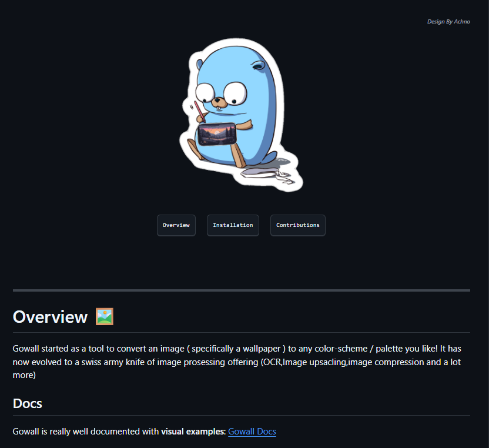The height and width of the screenshot is (448, 489).
Task: Select Overview from the navigation row
Action: pos(176,225)
